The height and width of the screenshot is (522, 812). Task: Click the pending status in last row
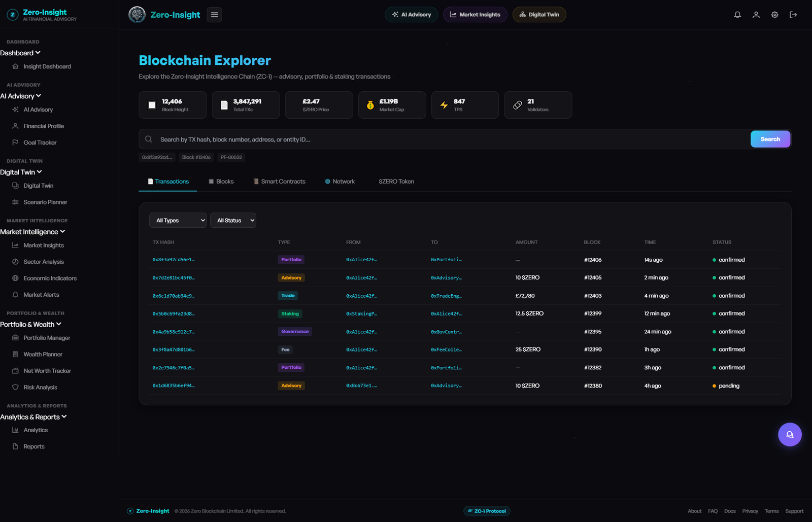click(x=726, y=386)
